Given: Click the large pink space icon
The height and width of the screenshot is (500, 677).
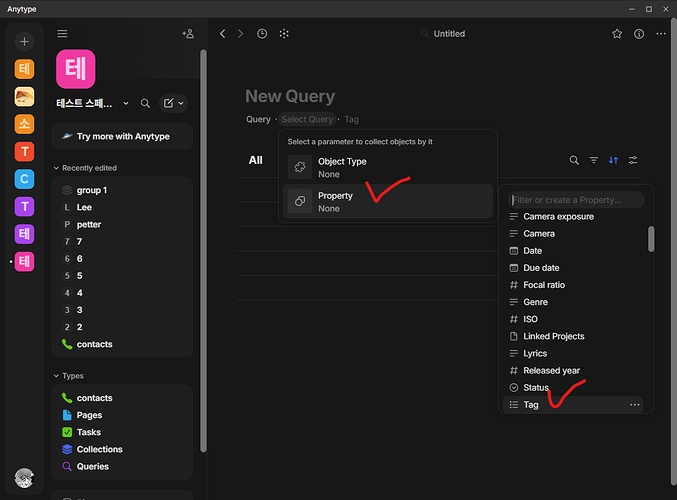Looking at the screenshot, I should 76,69.
